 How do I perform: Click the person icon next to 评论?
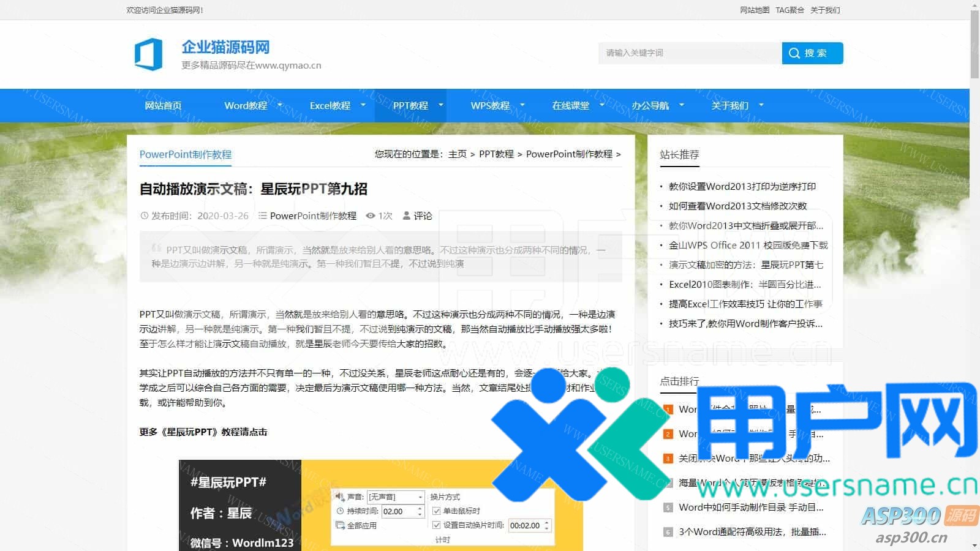[406, 216]
